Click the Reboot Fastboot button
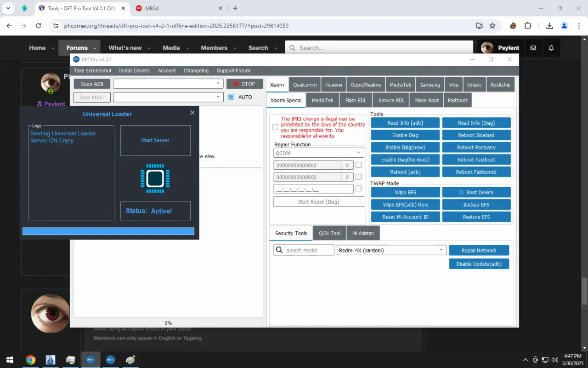 (476, 160)
